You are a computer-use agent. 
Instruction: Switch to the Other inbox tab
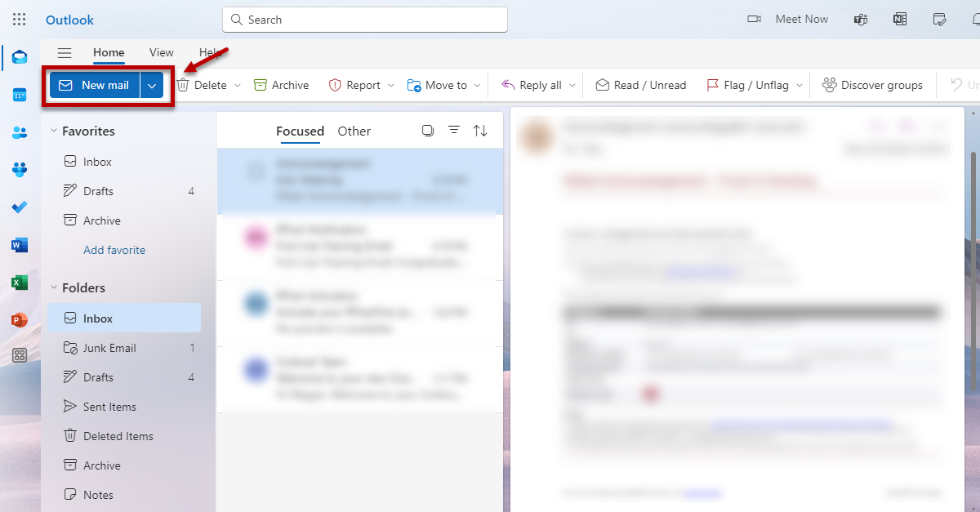click(354, 131)
